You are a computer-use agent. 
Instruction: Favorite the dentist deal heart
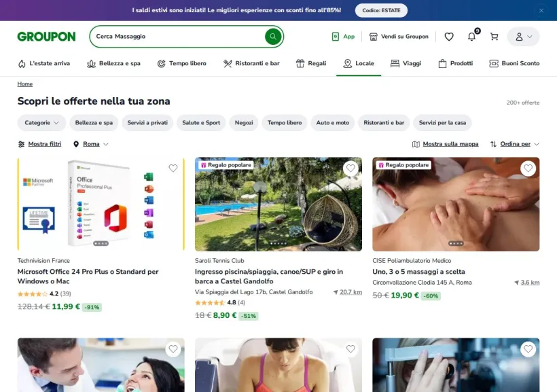173,349
